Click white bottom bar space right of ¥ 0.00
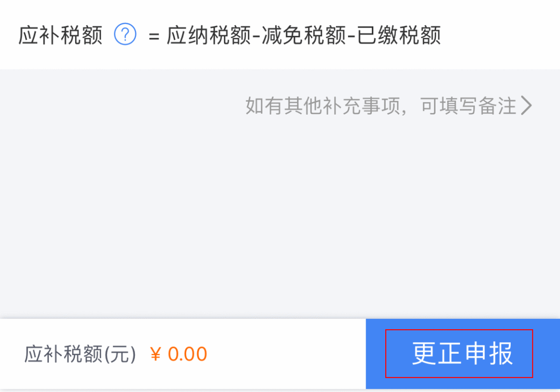 coord(286,354)
